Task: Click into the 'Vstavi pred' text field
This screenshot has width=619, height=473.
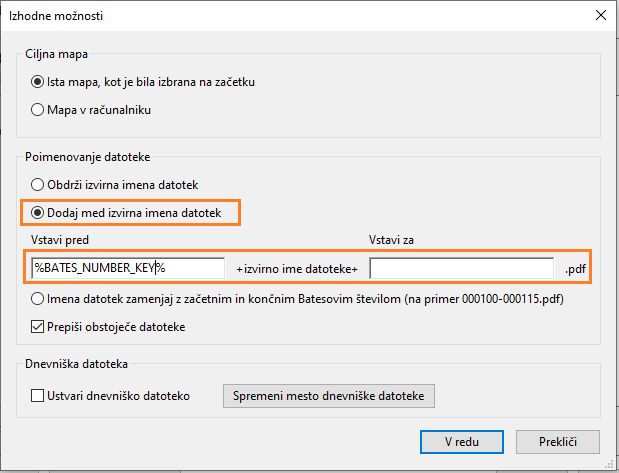Action: (128, 268)
